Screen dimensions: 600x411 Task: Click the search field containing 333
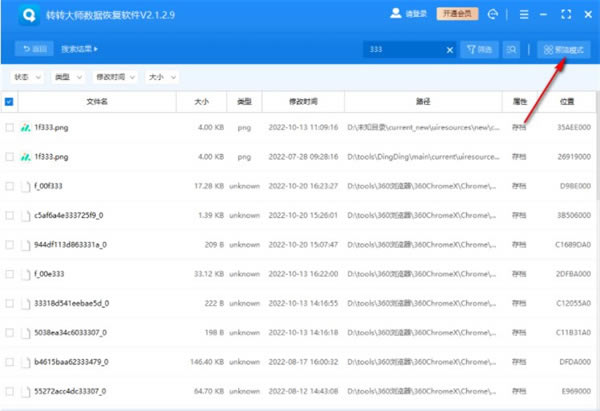click(400, 49)
